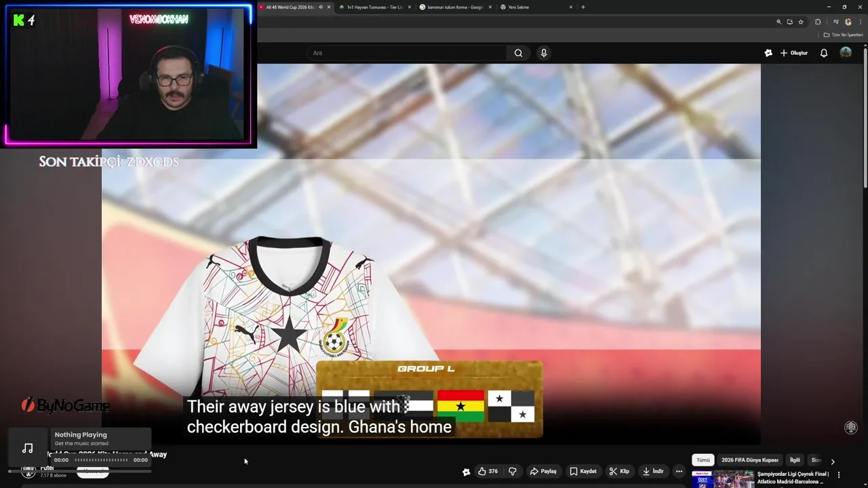868x488 pixels.
Task: Bookmark this page with star icon
Action: coord(801,22)
